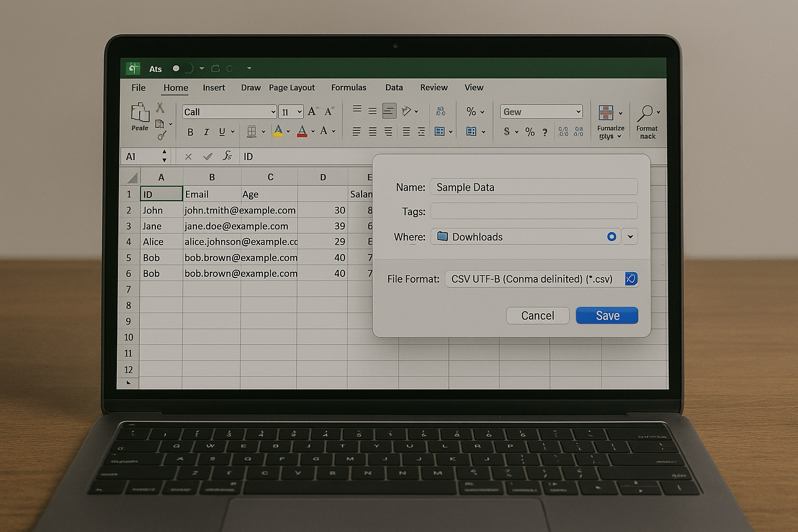The image size is (798, 532).
Task: Toggle Bold formatting
Action: point(190,132)
